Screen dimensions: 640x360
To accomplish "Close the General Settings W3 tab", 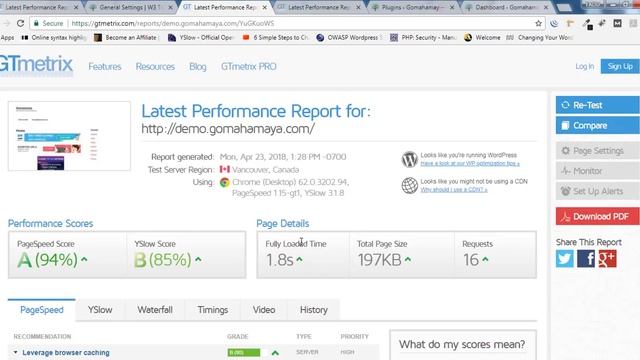I will [171, 7].
